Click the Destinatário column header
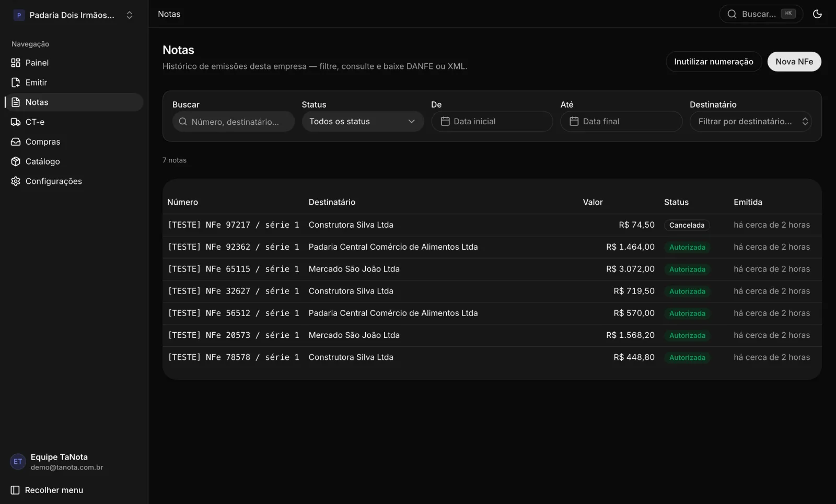 (332, 202)
